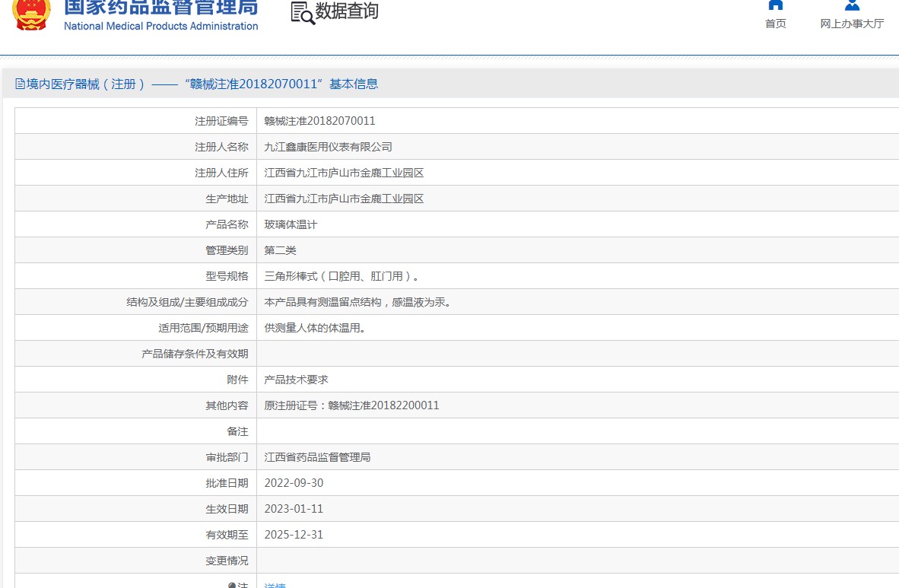Viewport: 899px width, 588px height.
Task: Open the 详情 details link
Action: 275,585
